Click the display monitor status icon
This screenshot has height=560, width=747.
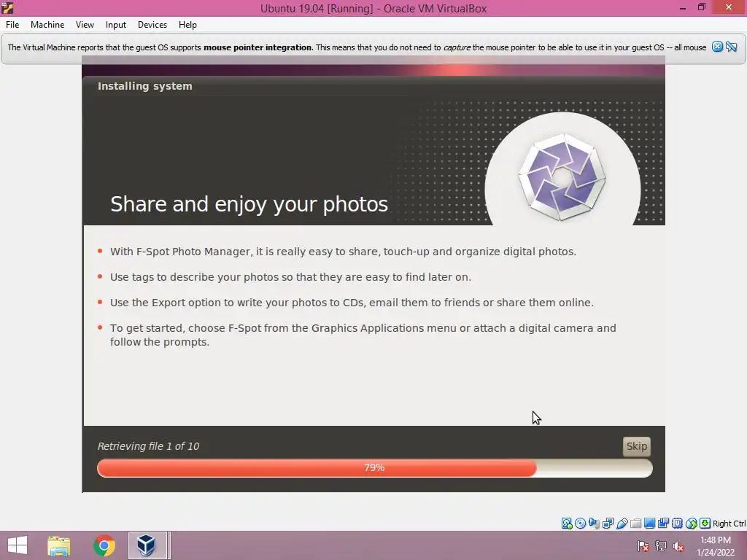649,524
